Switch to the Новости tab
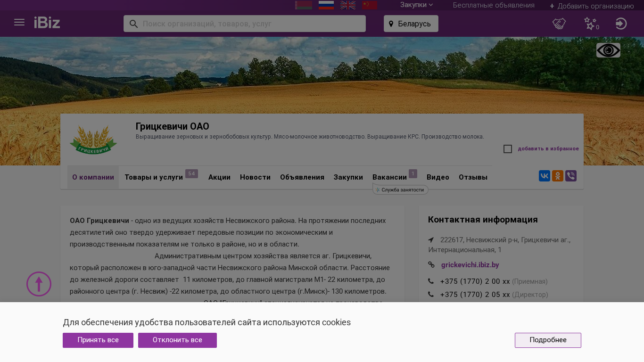The image size is (644, 362). 255,177
